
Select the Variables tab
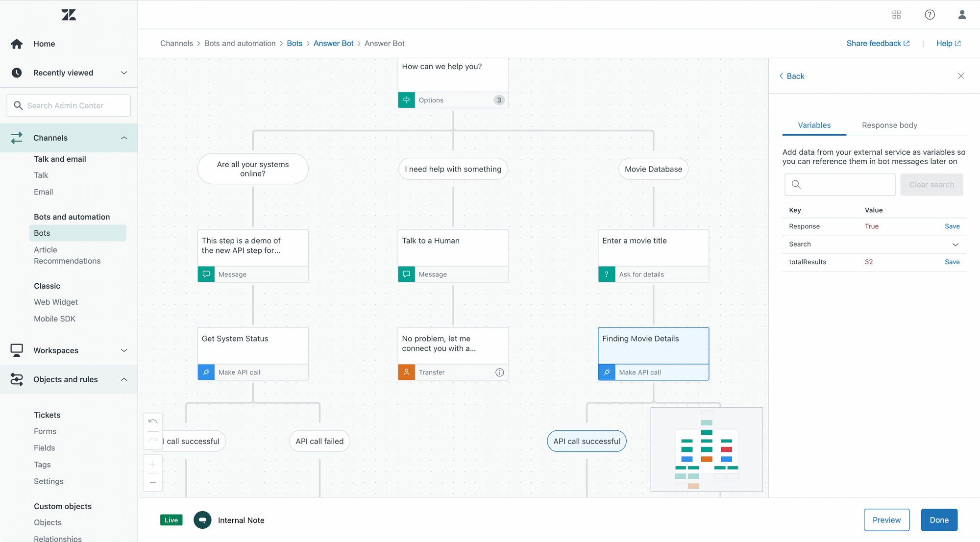coord(814,125)
